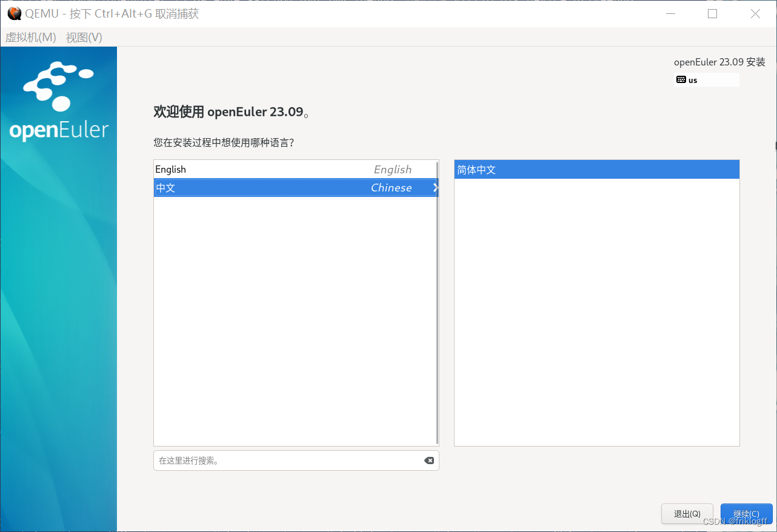Close the QEMU window
The width and height of the screenshot is (777, 532).
click(755, 13)
